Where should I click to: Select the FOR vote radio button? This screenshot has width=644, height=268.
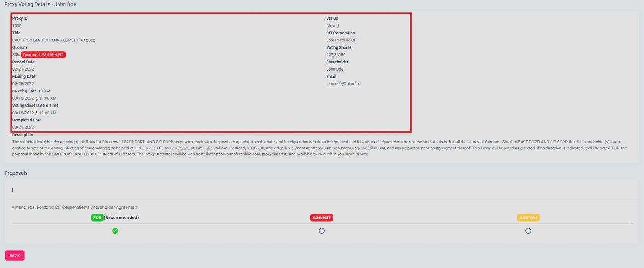click(115, 231)
